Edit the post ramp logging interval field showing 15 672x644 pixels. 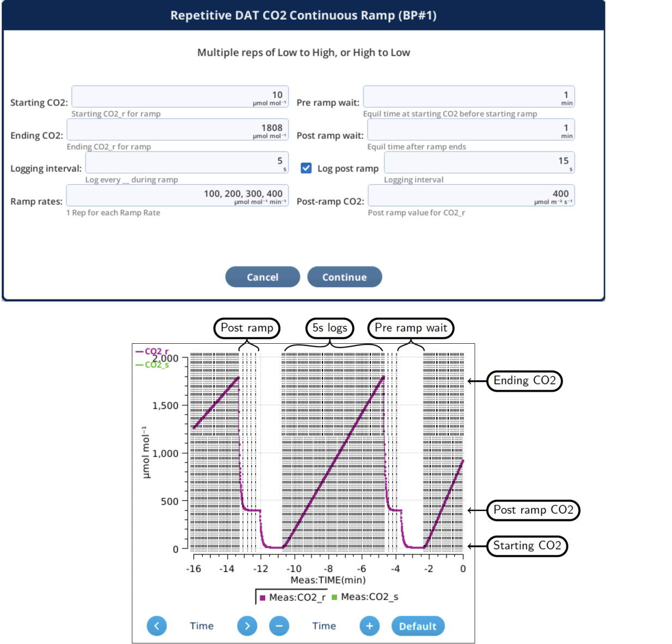pyautogui.click(x=479, y=162)
